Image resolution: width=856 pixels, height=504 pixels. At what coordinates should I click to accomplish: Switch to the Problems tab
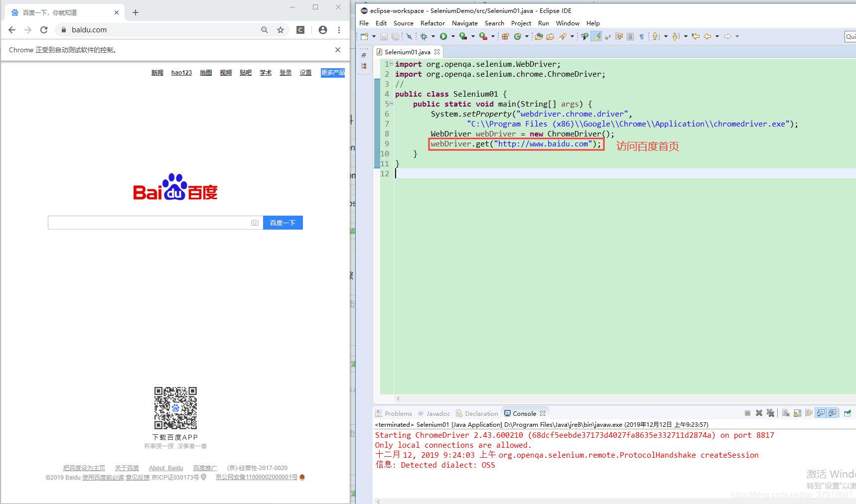pos(394,413)
